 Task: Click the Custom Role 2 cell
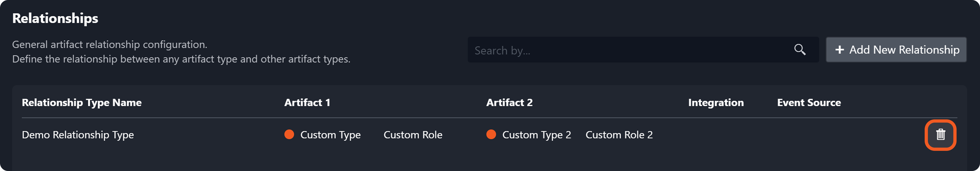(619, 135)
